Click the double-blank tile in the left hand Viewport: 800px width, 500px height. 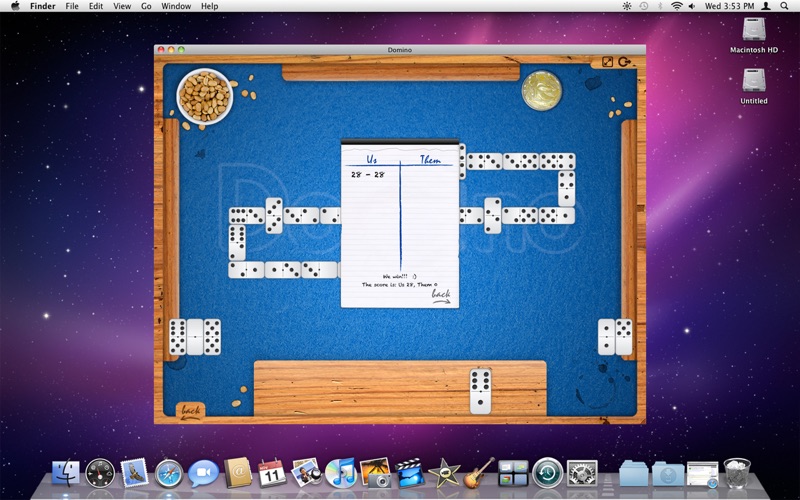195,337
